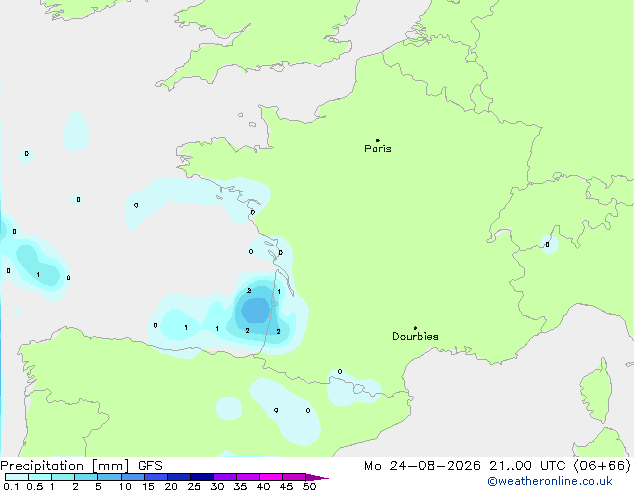Click the purple over-50 arrow tip of legend
Viewport: 634px width, 490px height.
coord(317,477)
